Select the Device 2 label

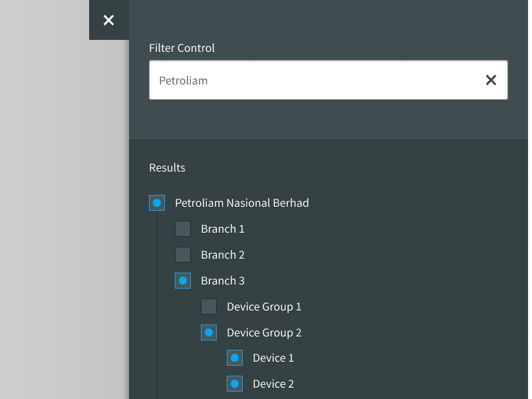[x=273, y=384]
